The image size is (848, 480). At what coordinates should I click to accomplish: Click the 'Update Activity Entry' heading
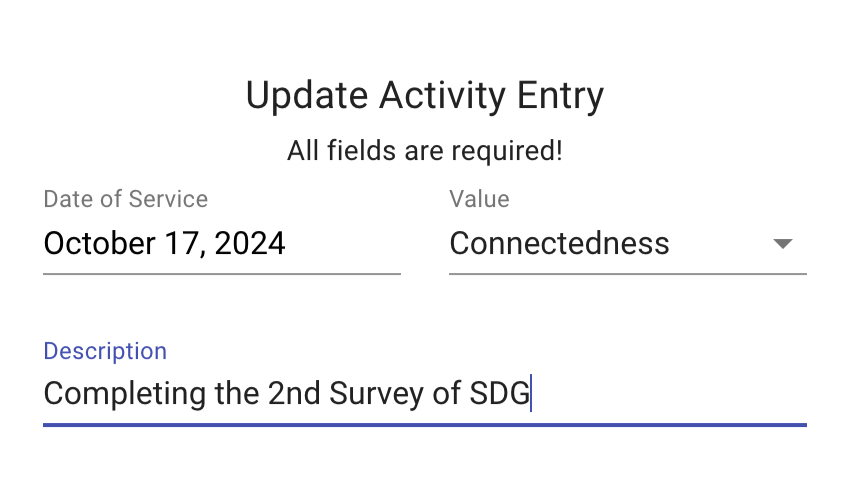click(424, 97)
